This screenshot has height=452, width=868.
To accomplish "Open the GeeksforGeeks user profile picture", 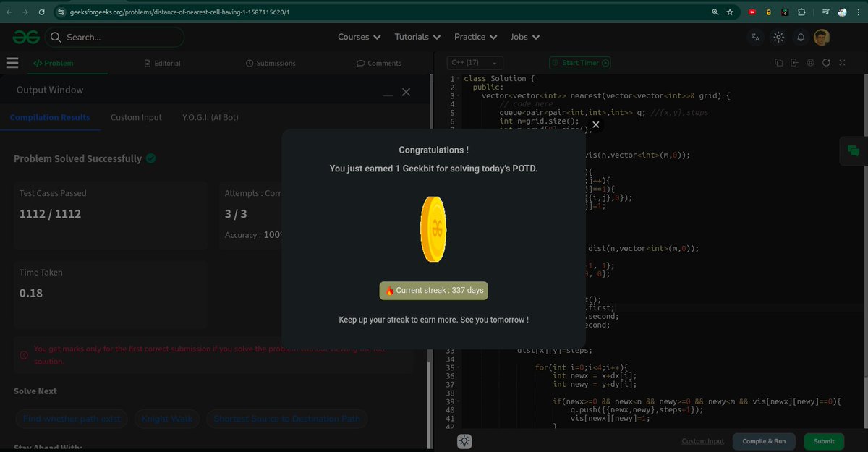I will point(822,37).
